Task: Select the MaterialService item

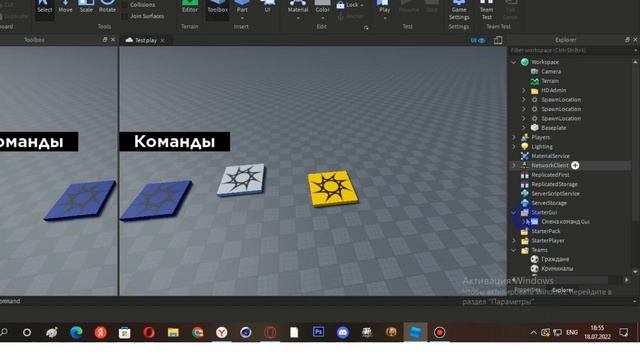Action: tap(550, 156)
